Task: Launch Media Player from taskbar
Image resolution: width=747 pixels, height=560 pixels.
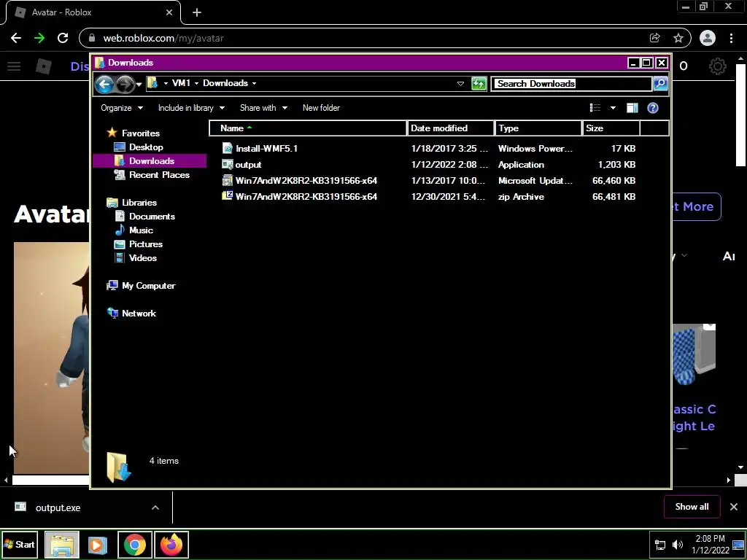Action: (x=97, y=544)
